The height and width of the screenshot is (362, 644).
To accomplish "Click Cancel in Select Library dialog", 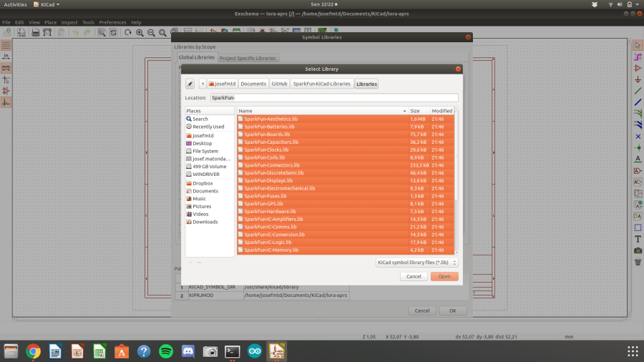I will coord(414,277).
